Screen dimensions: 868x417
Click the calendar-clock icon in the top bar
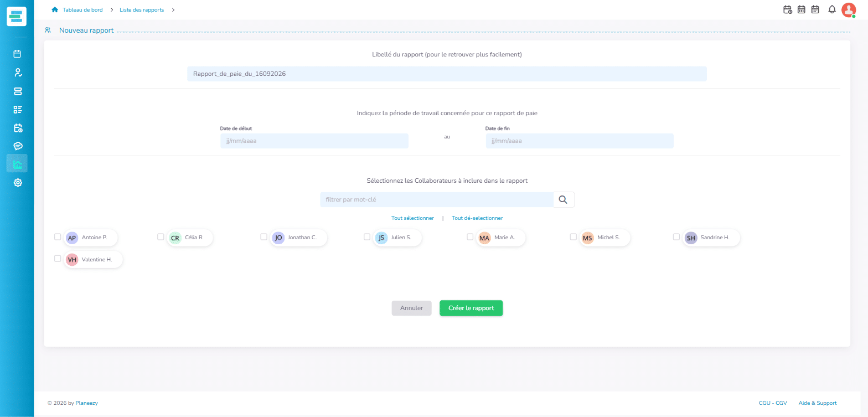[x=788, y=9]
